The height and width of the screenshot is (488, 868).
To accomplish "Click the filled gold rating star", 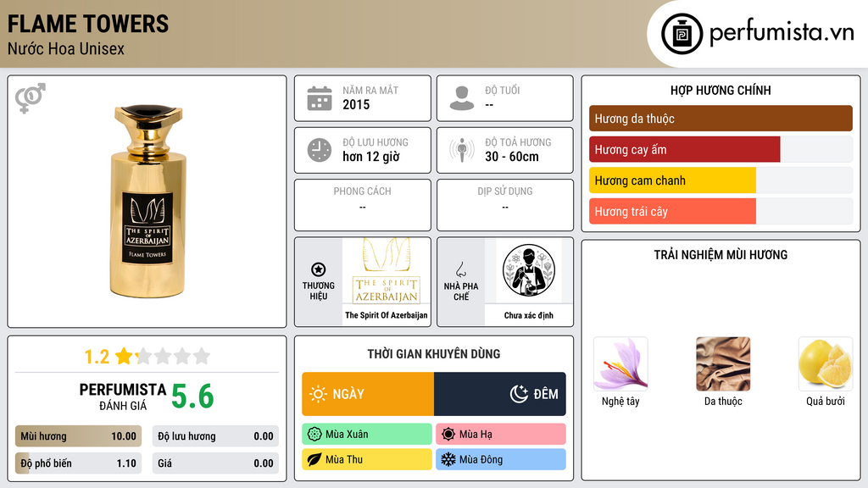I will pyautogui.click(x=124, y=356).
